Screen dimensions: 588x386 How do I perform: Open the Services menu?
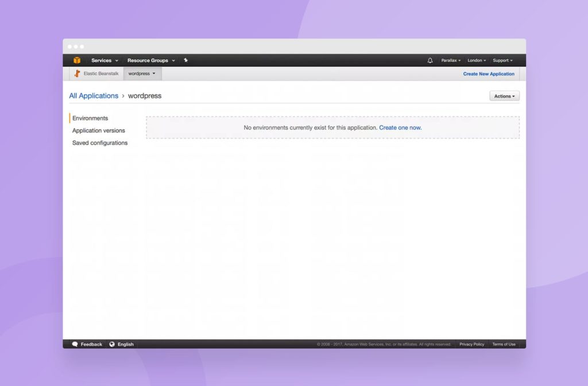click(105, 60)
